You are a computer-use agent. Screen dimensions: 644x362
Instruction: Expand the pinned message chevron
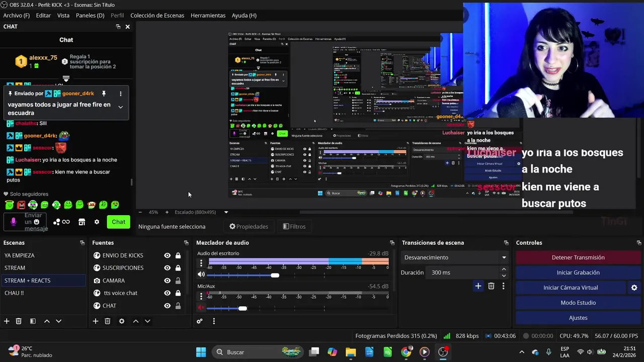[x=120, y=107]
